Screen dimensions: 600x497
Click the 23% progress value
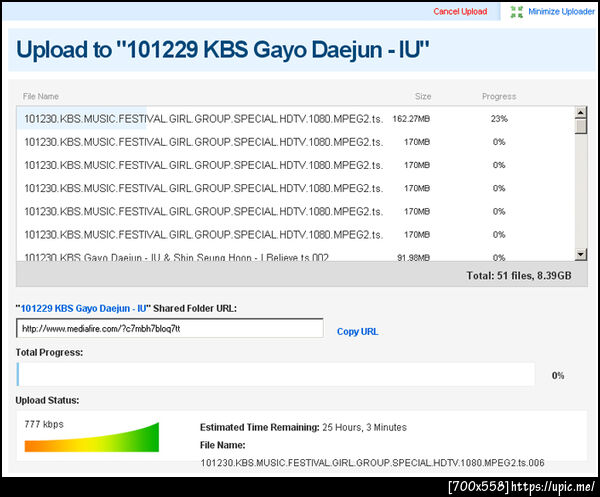click(x=499, y=119)
